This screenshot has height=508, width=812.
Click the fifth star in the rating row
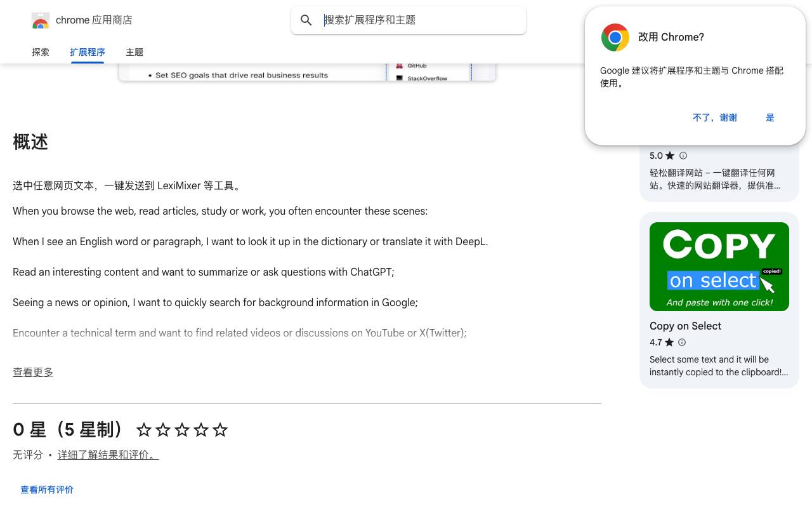[220, 430]
